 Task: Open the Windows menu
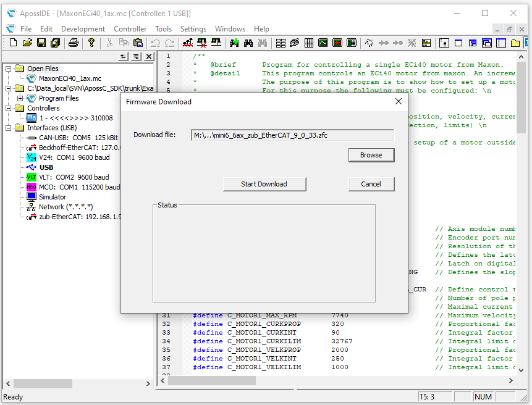coord(230,29)
